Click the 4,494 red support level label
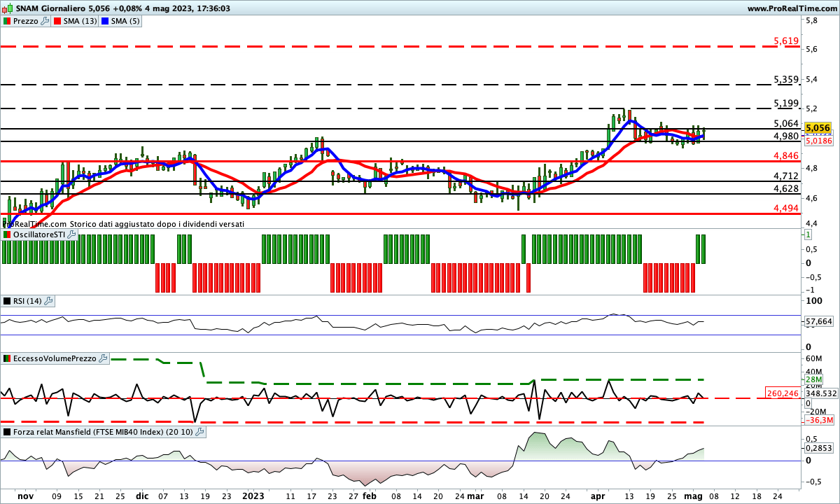 [786, 209]
